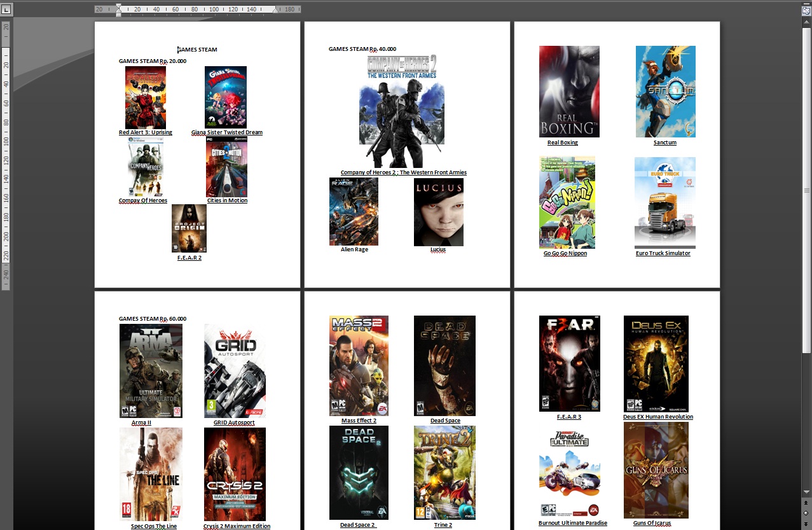The width and height of the screenshot is (812, 530).
Task: Click the First Line Indent marker on ruler
Action: tap(118, 6)
